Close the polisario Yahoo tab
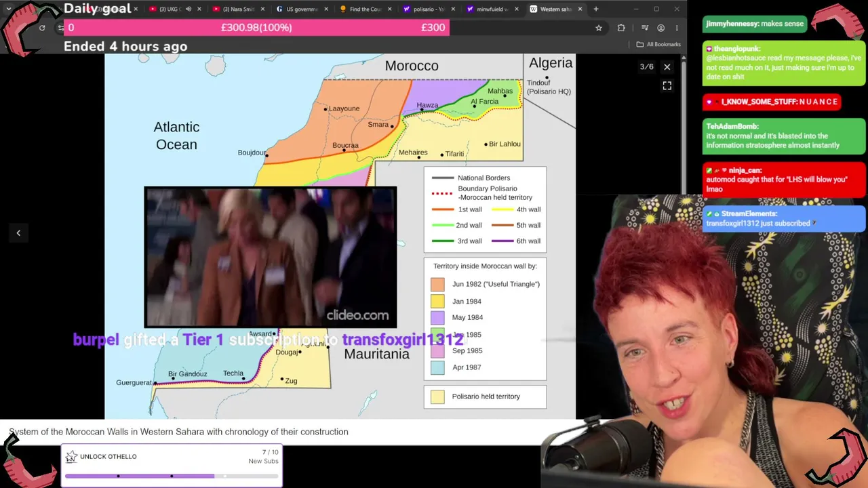The image size is (868, 488). [x=454, y=9]
